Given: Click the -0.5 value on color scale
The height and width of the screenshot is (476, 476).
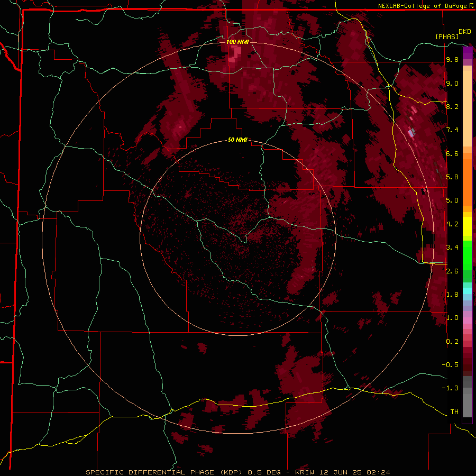Looking at the screenshot, I should coord(450,365).
